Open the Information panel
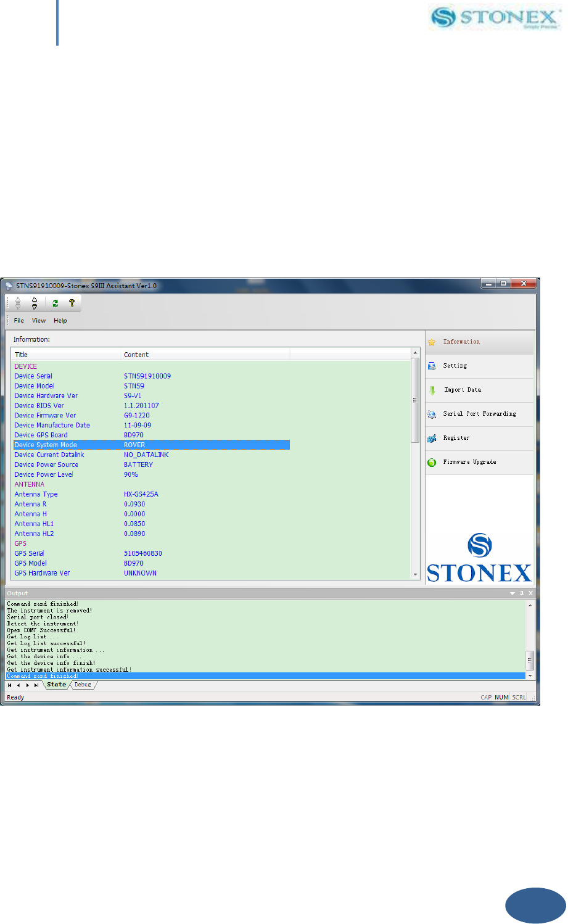This screenshot has width=568, height=924. click(x=479, y=342)
